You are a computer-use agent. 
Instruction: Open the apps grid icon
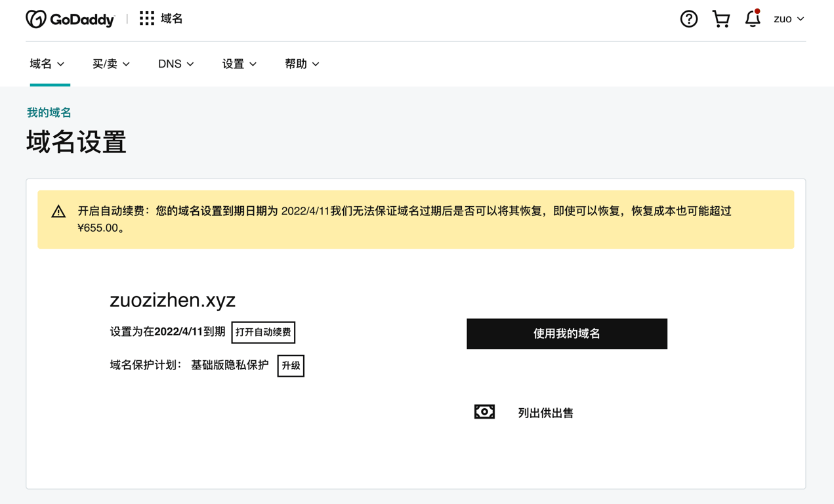(x=147, y=18)
